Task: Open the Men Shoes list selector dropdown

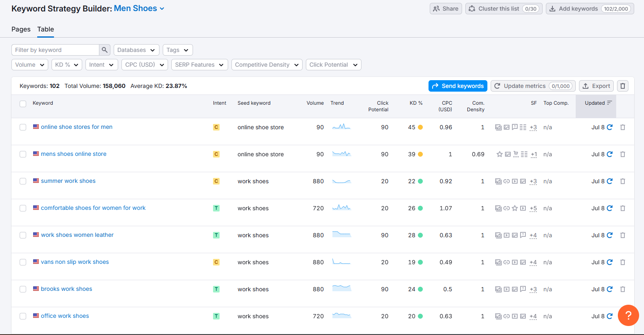Action: pos(139,9)
